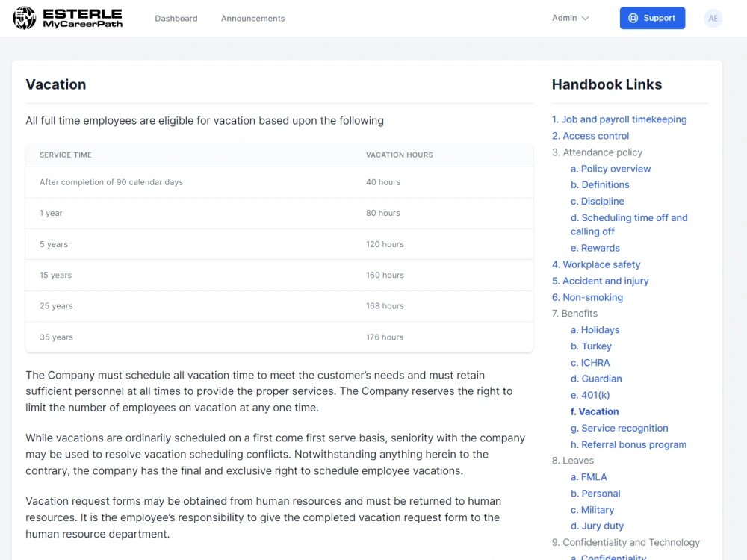
Task: Open the 401(k) benefits link
Action: click(590, 395)
